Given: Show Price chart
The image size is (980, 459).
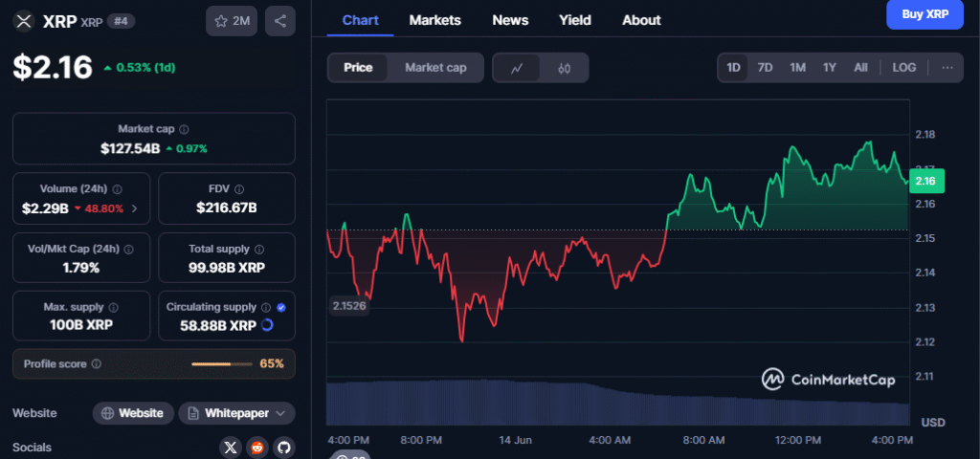Looking at the screenshot, I should (358, 68).
